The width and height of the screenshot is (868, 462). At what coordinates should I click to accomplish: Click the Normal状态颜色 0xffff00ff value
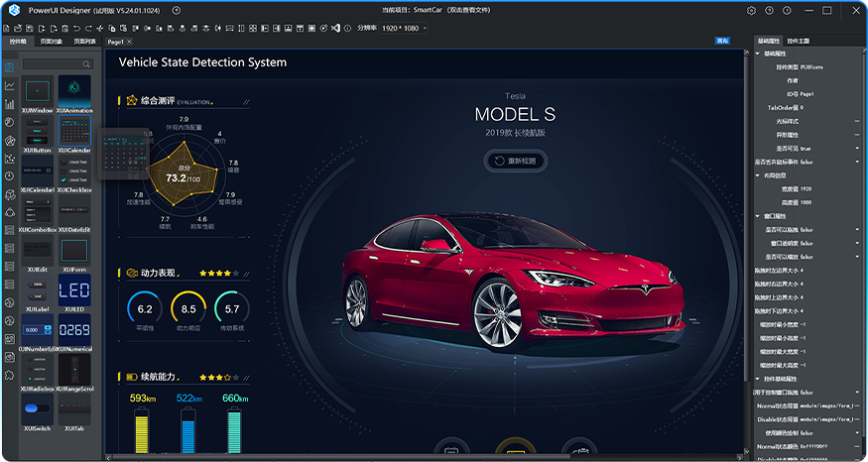click(x=813, y=446)
